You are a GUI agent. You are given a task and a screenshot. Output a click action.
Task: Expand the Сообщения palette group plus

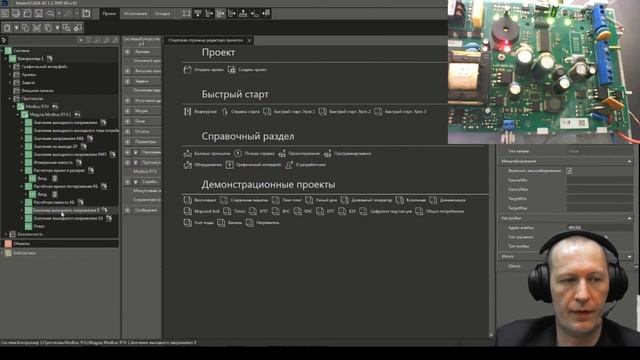128,210
